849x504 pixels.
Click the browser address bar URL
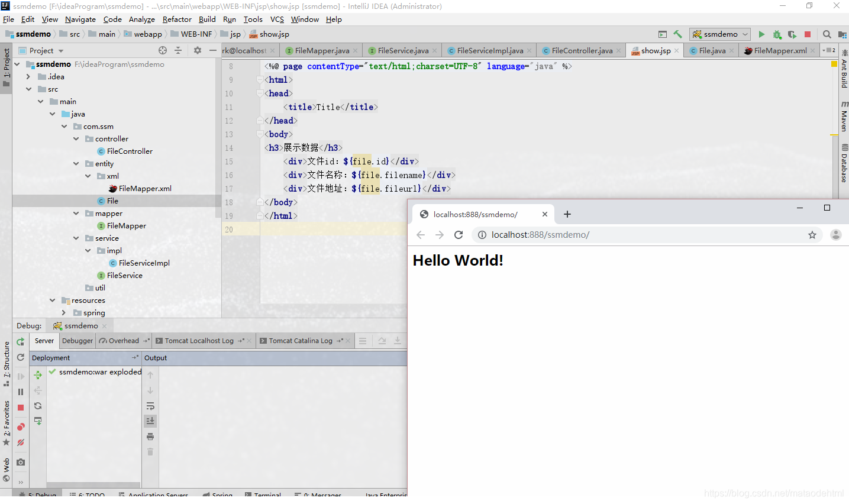[540, 235]
